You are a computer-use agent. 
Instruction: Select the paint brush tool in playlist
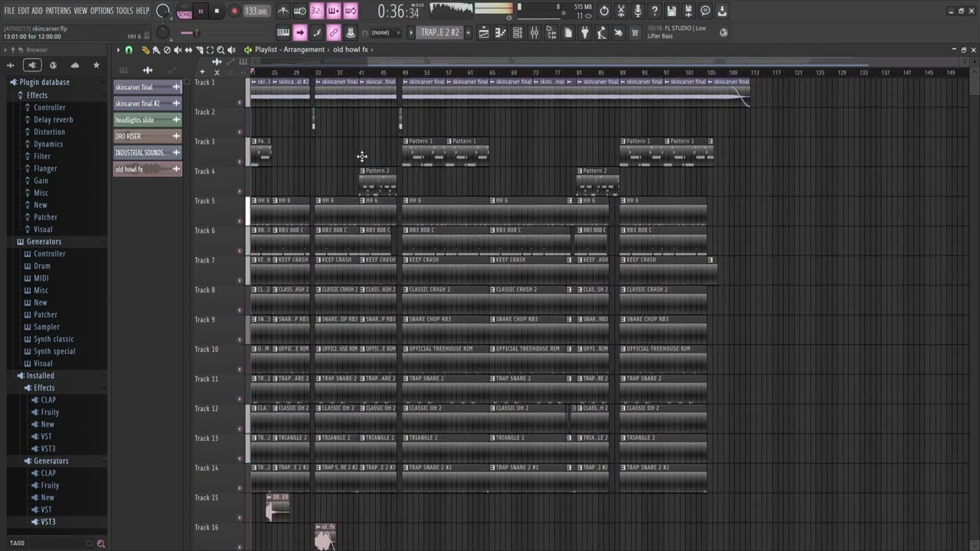point(156,50)
